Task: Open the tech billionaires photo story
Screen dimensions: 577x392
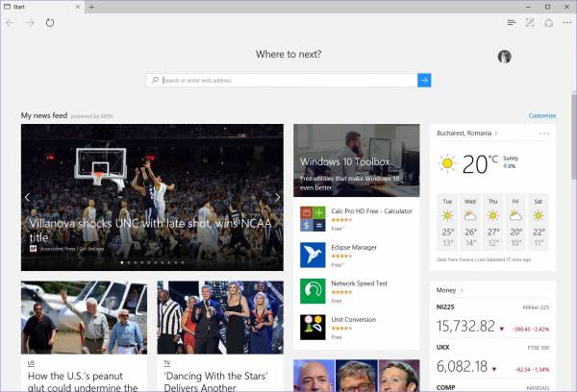Action: 356,376
